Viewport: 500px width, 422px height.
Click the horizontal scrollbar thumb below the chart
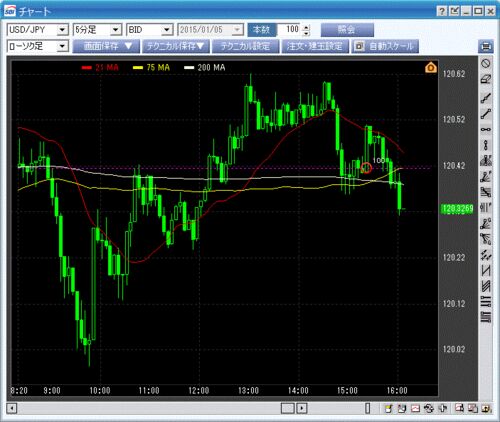[x=287, y=408]
